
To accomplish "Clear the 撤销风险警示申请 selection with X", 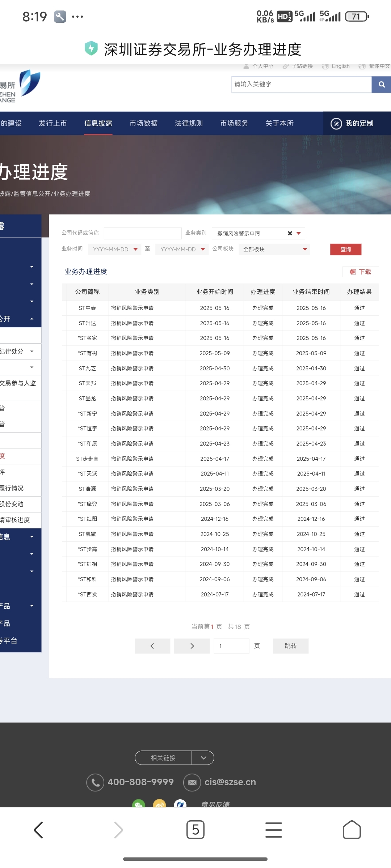I will (290, 233).
